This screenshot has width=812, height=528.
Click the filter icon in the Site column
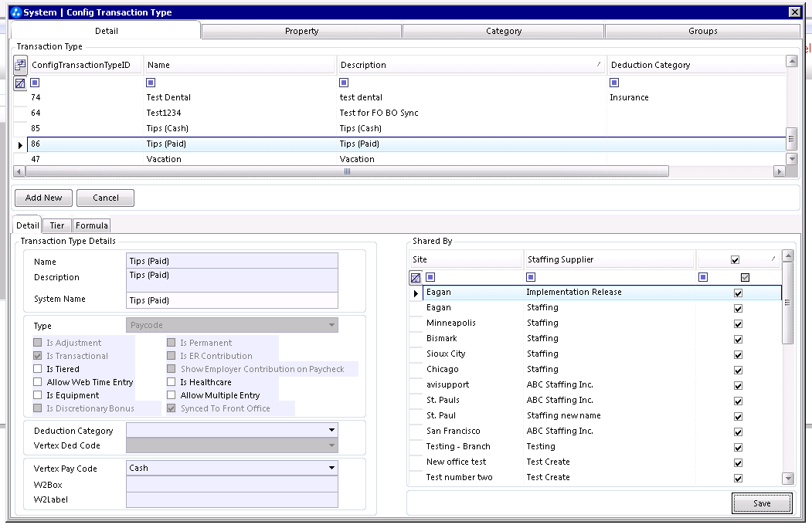pos(430,277)
